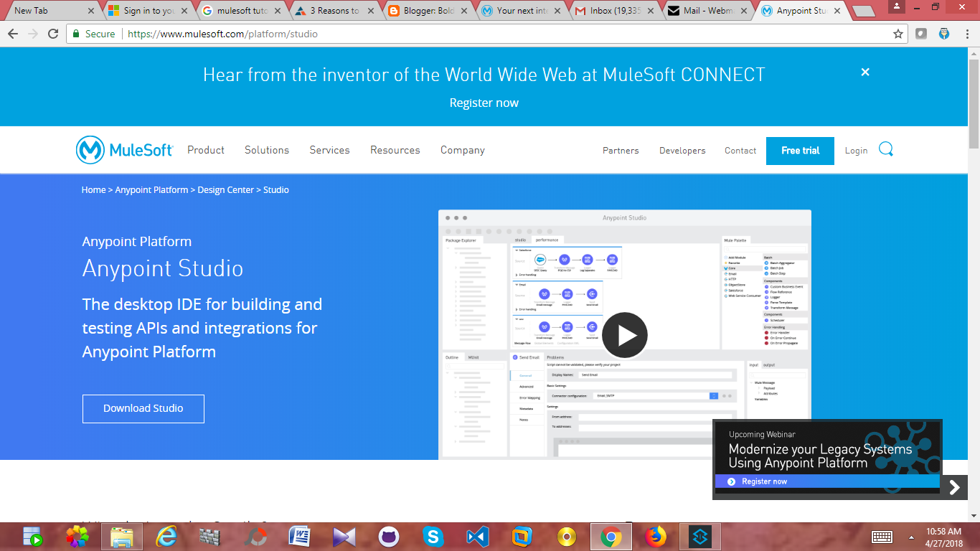
Task: Bookmark this page with the star icon
Action: [x=898, y=34]
